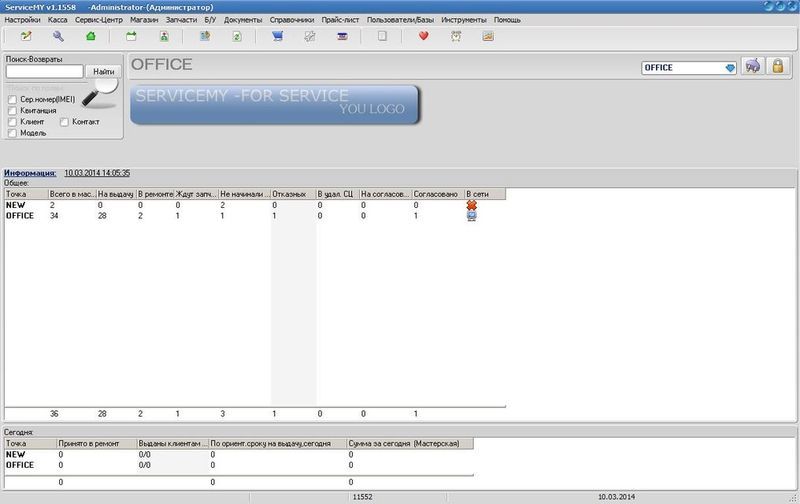Click the На согласов... column header
This screenshot has height=504, width=800.
point(386,194)
